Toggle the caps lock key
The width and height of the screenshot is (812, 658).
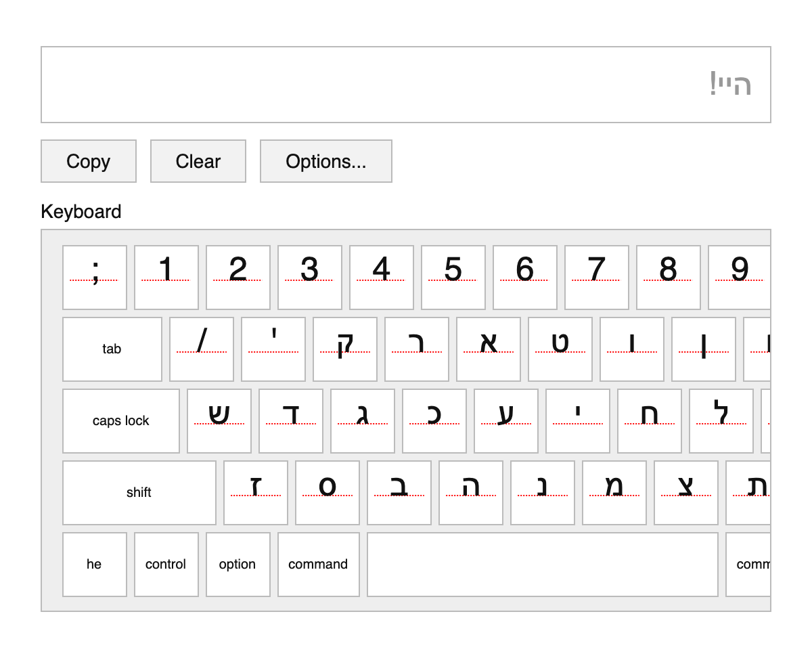pyautogui.click(x=120, y=420)
